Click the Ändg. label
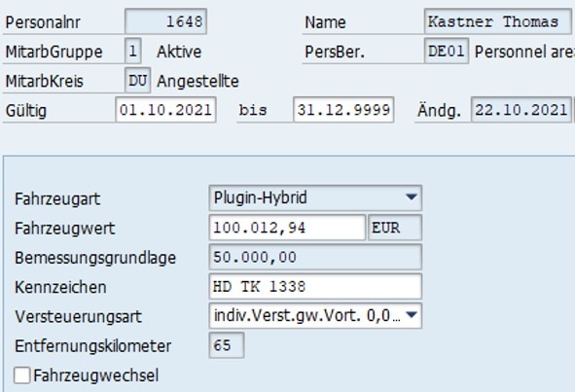Screen dimensions: 575x392 click(439, 110)
